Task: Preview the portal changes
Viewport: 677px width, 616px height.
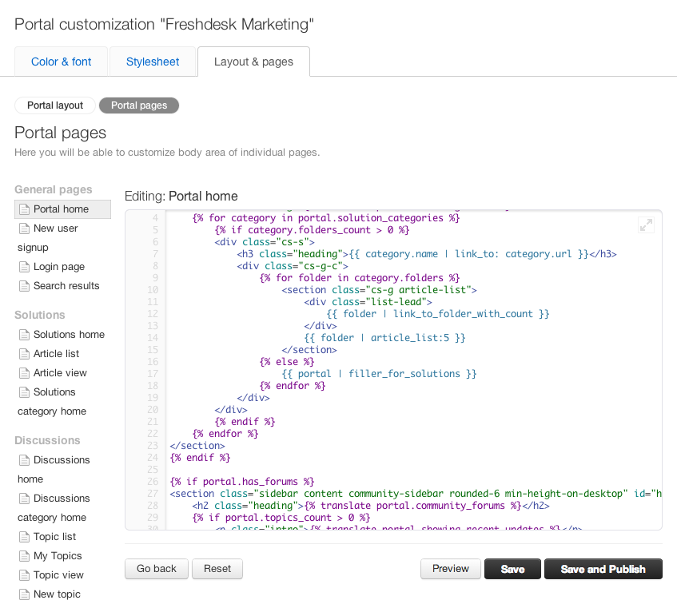Action: pyautogui.click(x=450, y=569)
